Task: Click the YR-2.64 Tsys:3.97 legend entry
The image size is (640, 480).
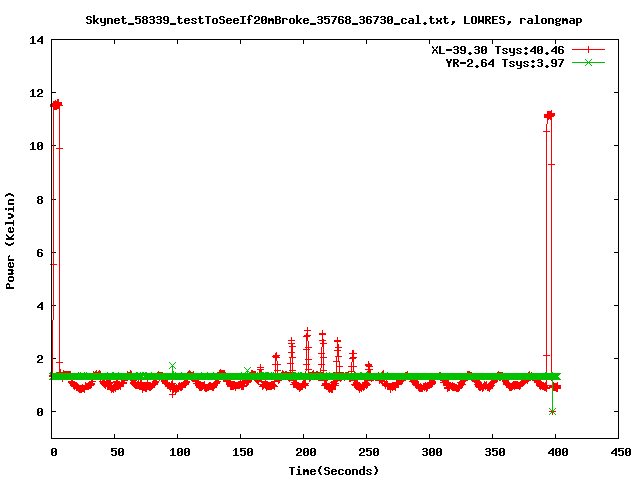Action: [x=504, y=63]
